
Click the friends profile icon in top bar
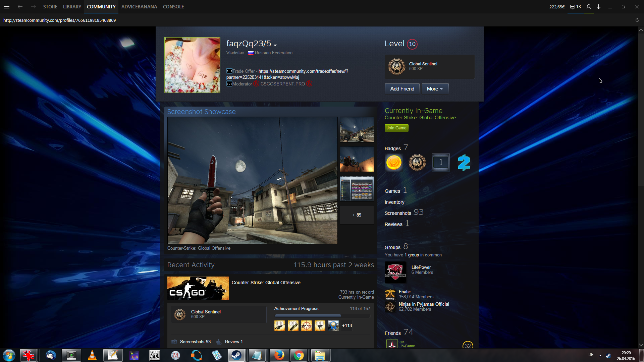click(589, 7)
